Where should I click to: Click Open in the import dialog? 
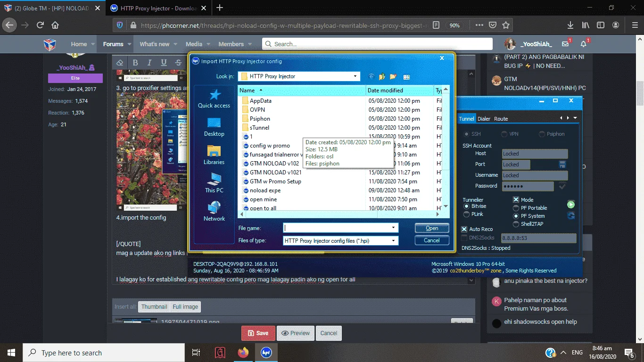pos(432,228)
